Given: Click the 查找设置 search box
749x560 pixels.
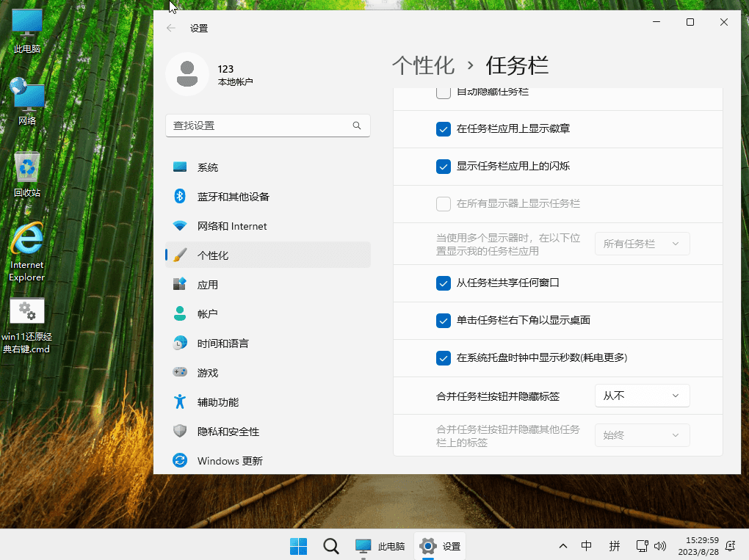Looking at the screenshot, I should pos(261,126).
